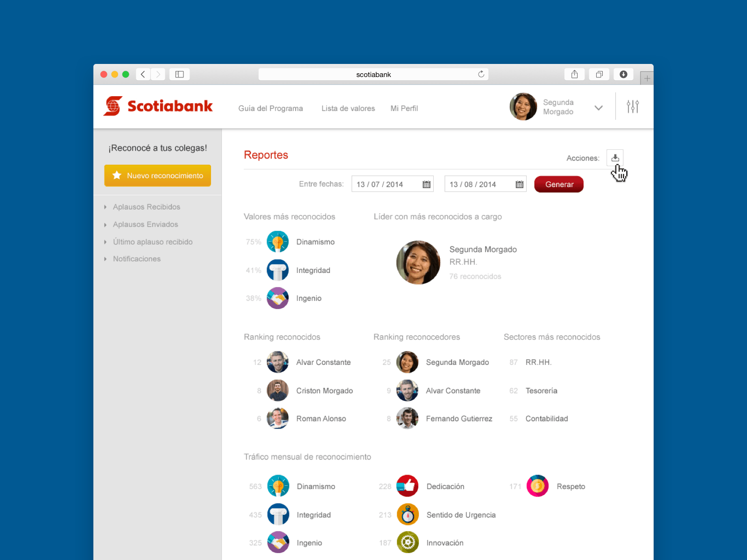Click the Safari show tabs icon
The height and width of the screenshot is (560, 747).
tap(599, 74)
